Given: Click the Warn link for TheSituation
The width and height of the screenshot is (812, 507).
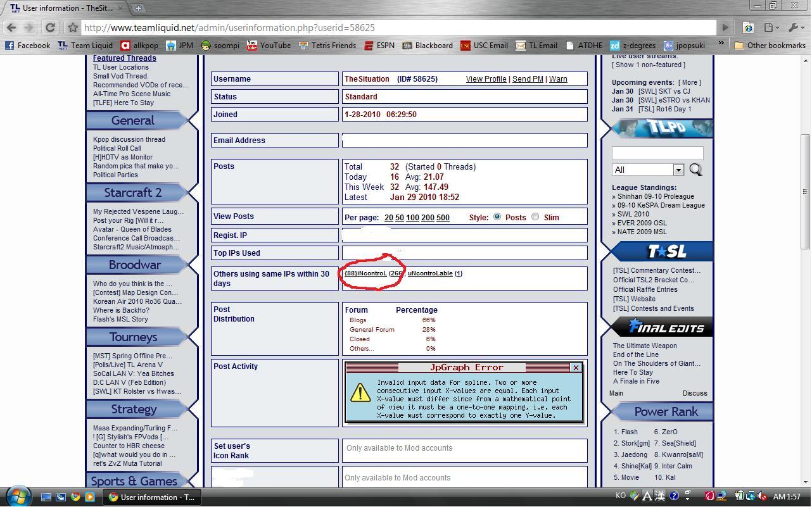Looking at the screenshot, I should pos(558,79).
